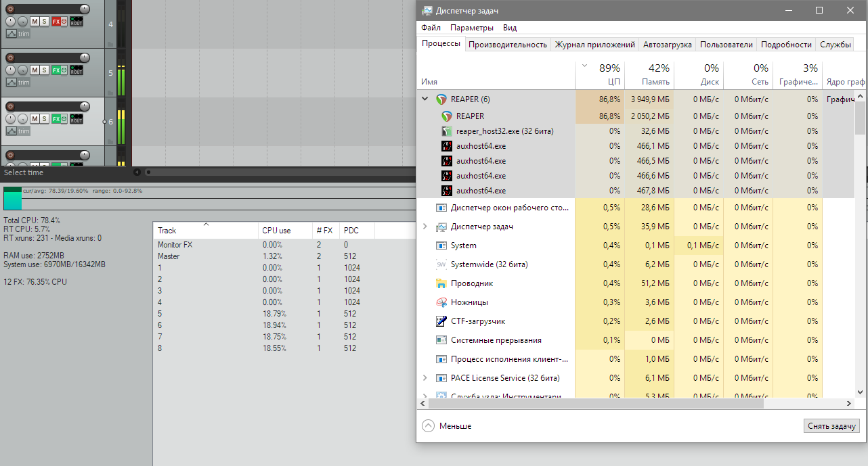Click the sort chevron above the ЦП column
Viewport: 868px width, 466px height.
point(585,66)
